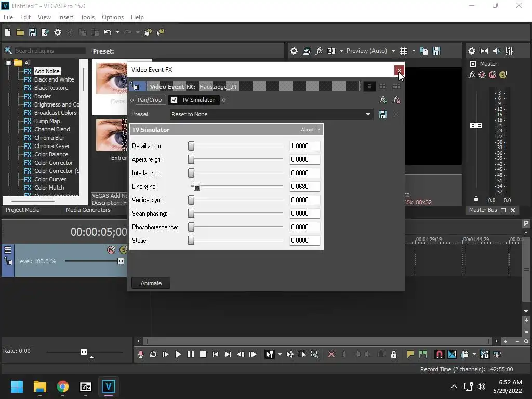532x399 pixels.
Task: Uncheck the TV Simulator effect checkbox
Action: pyautogui.click(x=174, y=100)
